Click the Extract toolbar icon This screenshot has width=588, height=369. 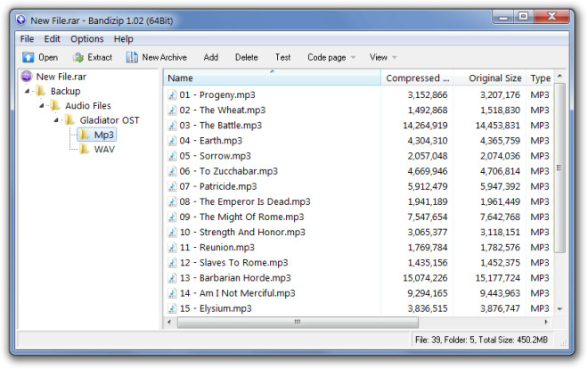78,57
